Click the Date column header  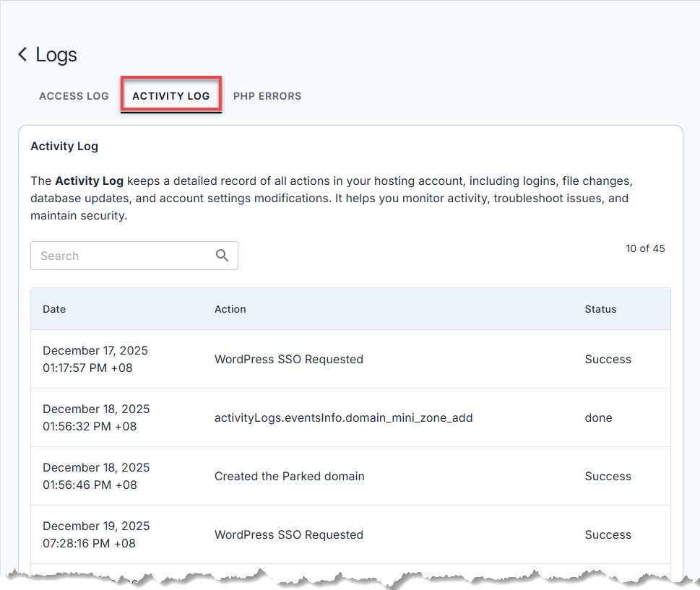click(x=54, y=309)
